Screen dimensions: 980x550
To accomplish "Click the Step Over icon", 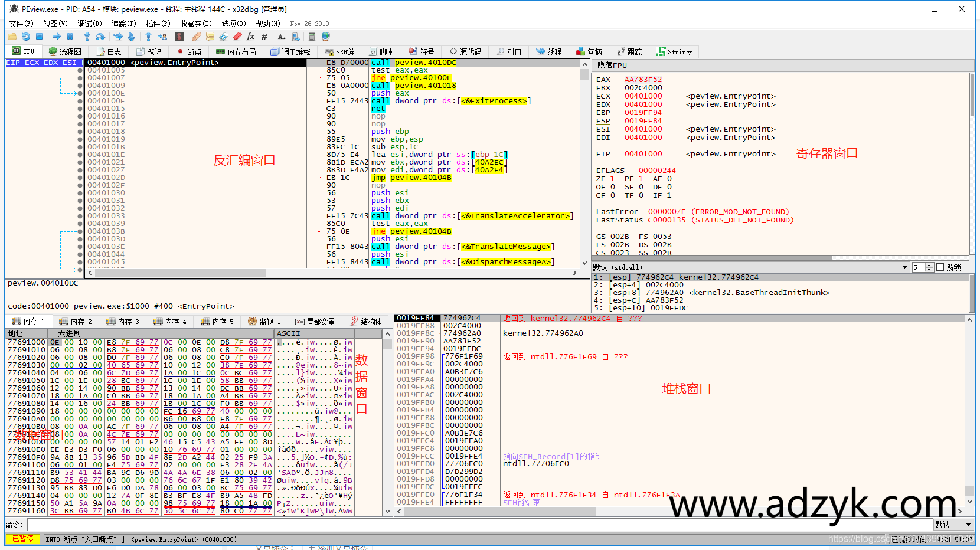I will pos(102,36).
